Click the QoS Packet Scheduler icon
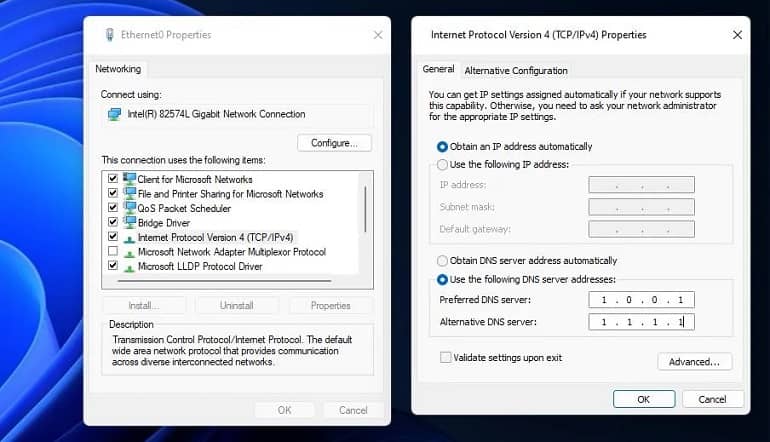 [x=130, y=208]
